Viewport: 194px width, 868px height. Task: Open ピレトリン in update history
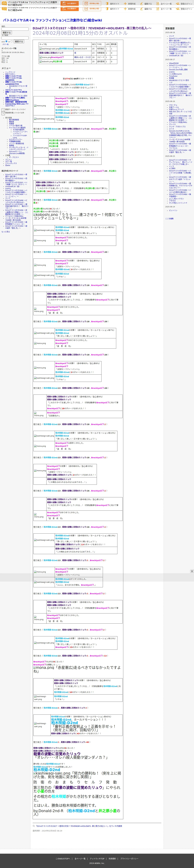tap(173, 211)
